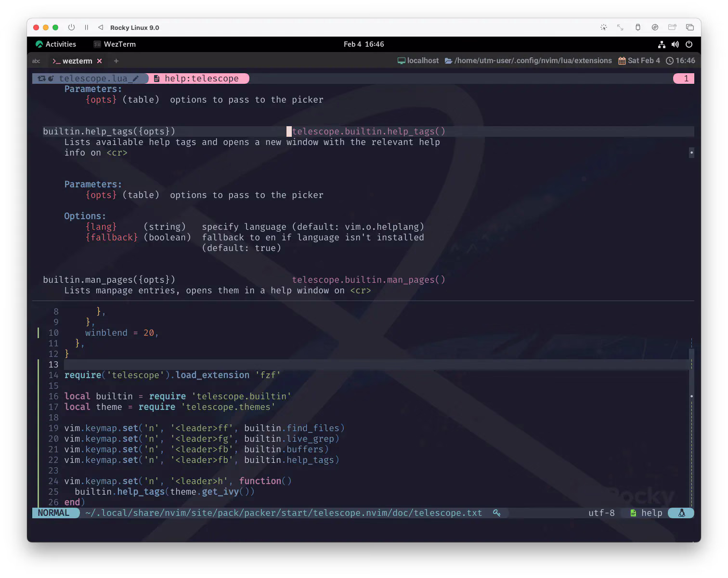Viewport: 728px width, 578px height.
Task: Click the UTM restart triangle icon
Action: (x=101, y=27)
